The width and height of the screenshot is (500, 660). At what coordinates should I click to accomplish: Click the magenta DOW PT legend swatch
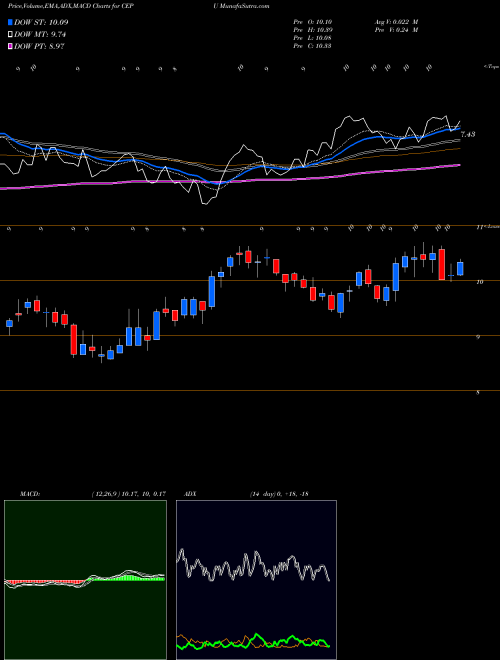click(10, 47)
